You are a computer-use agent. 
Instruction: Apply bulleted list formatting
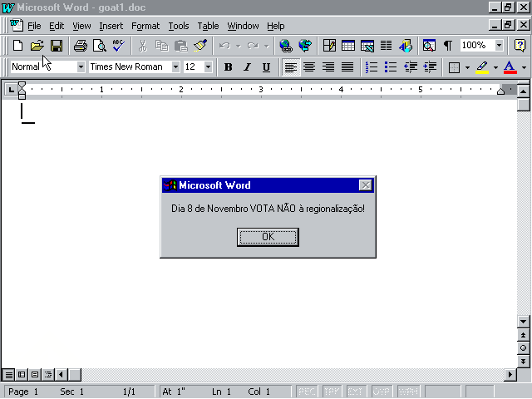tap(391, 67)
